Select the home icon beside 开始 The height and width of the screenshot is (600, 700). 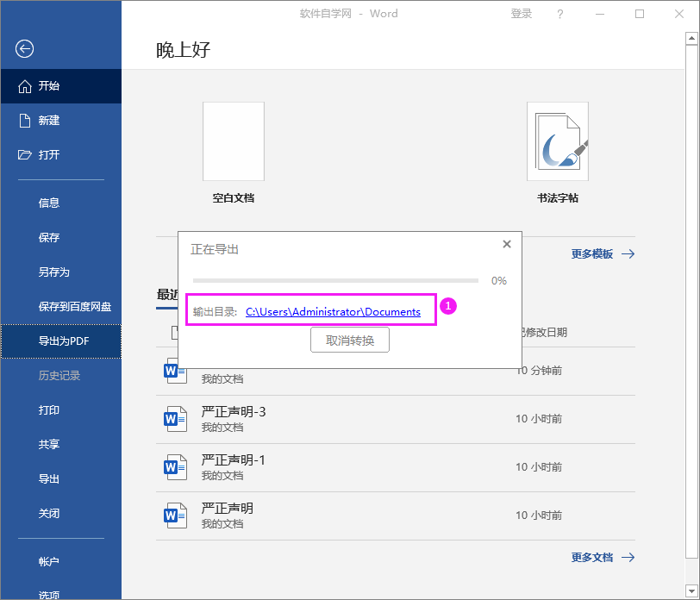point(24,86)
